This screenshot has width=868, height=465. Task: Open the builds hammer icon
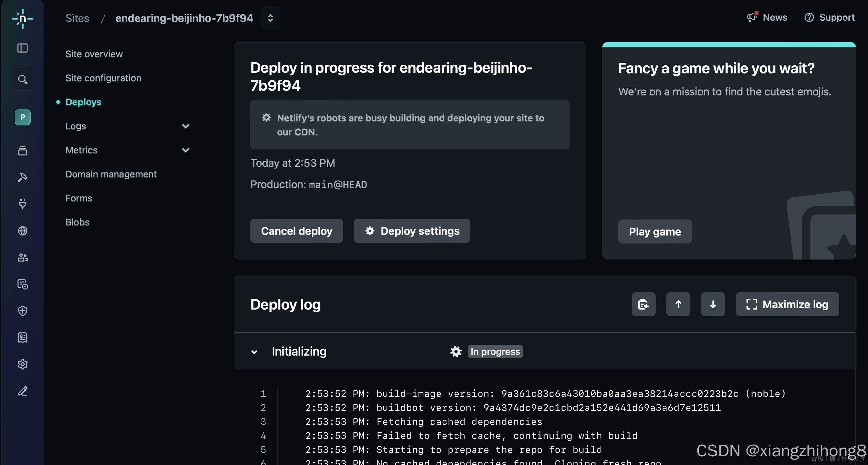(x=23, y=177)
